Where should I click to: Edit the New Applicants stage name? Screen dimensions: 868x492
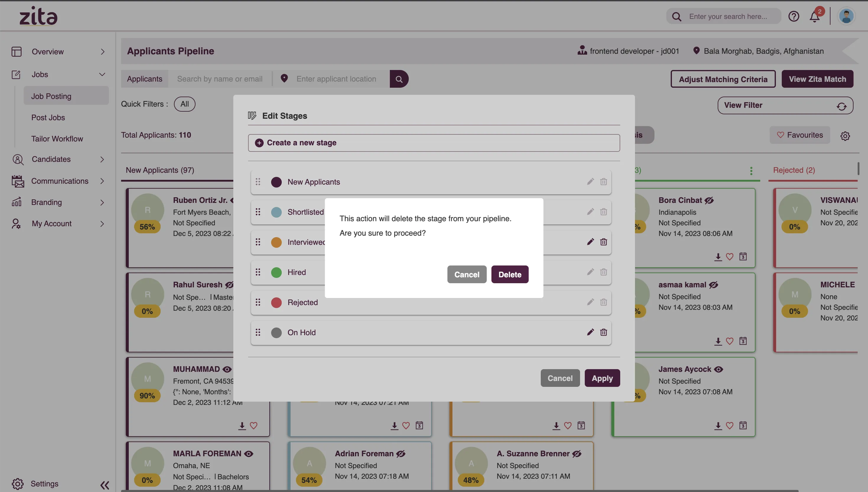(x=590, y=182)
